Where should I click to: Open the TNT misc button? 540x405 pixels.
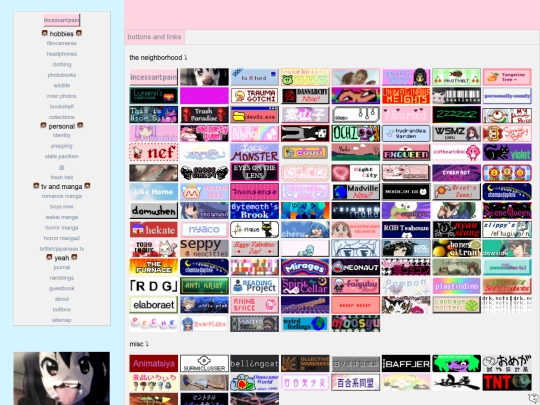point(507,382)
